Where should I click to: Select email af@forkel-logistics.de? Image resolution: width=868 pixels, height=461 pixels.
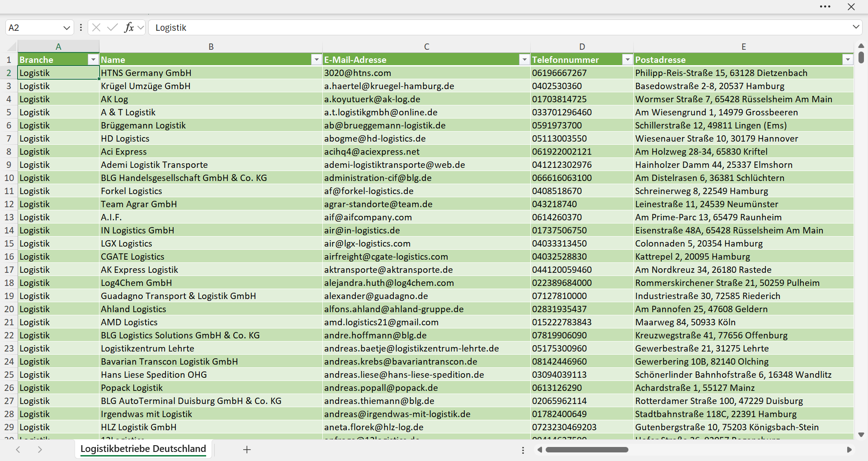[x=426, y=191]
